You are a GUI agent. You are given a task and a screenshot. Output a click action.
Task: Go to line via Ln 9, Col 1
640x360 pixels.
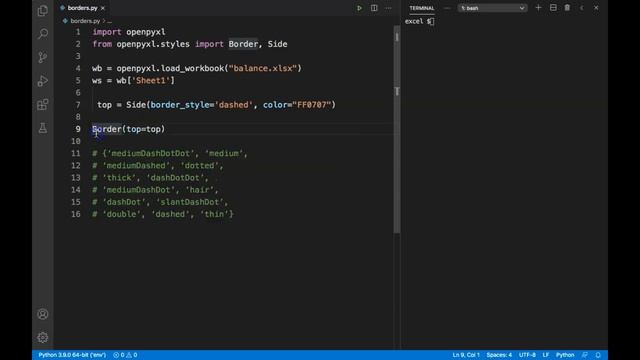[x=466, y=355]
